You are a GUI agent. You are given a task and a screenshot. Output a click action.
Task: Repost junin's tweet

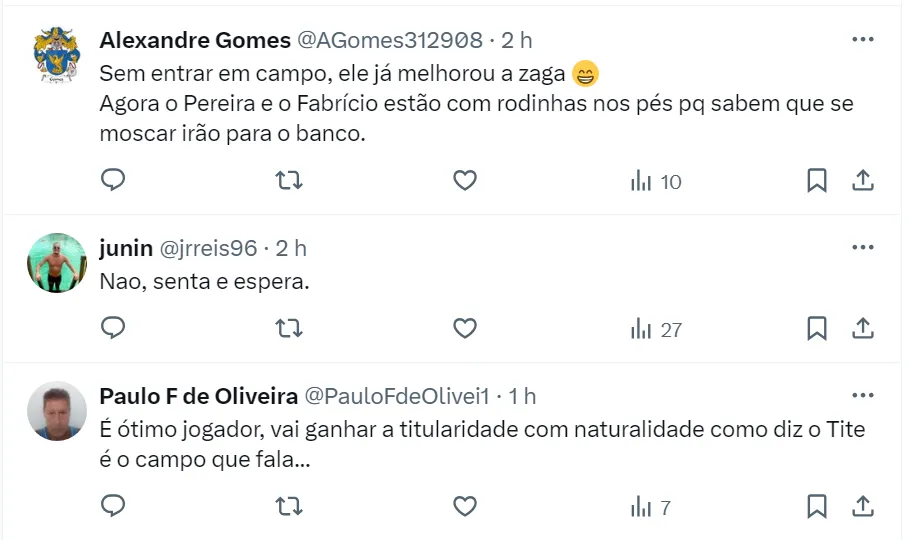[x=289, y=328]
